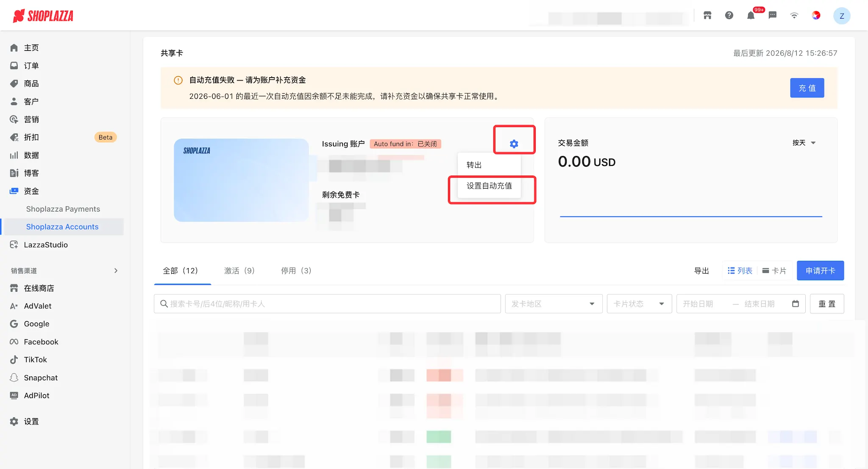Image resolution: width=868 pixels, height=469 pixels.
Task: Click the Wi-Fi signal icon in header
Action: 794,16
